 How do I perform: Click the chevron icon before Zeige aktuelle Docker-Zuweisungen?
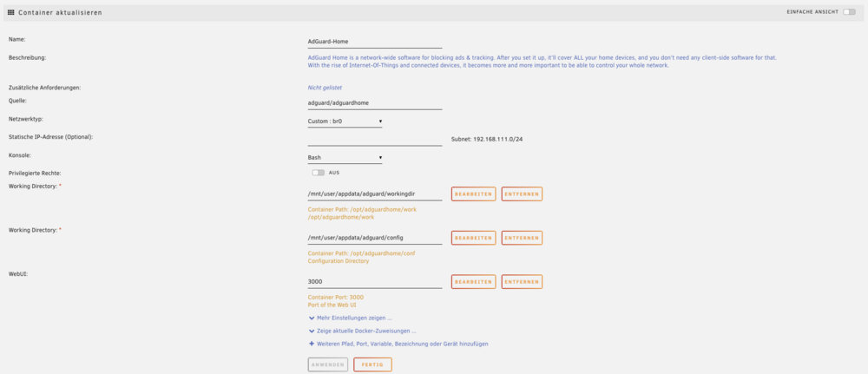point(312,331)
